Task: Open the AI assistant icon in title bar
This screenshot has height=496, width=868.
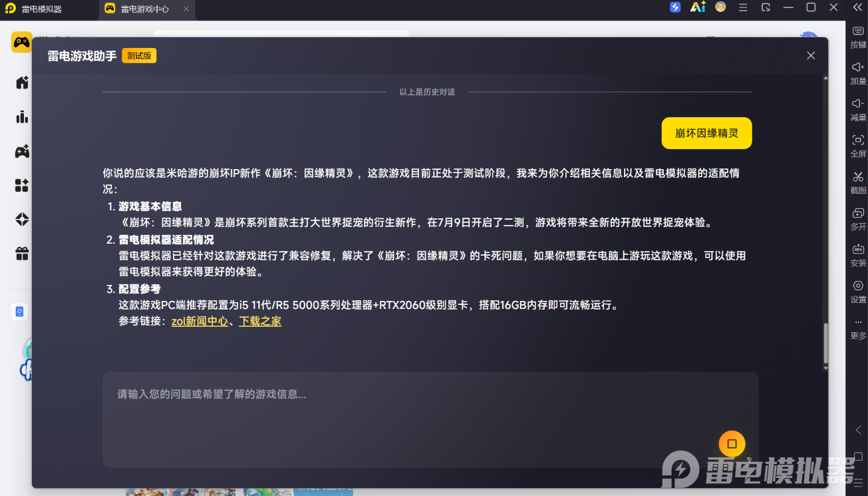Action: pyautogui.click(x=698, y=7)
